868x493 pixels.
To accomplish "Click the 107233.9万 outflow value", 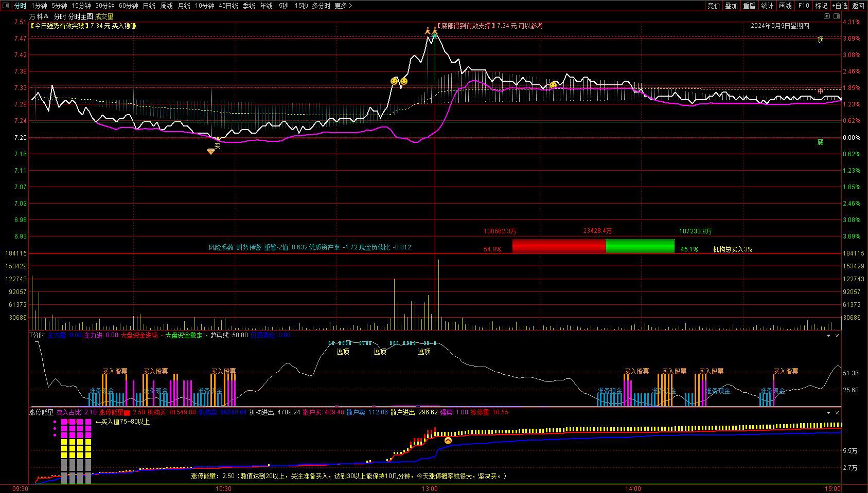I will pyautogui.click(x=696, y=231).
